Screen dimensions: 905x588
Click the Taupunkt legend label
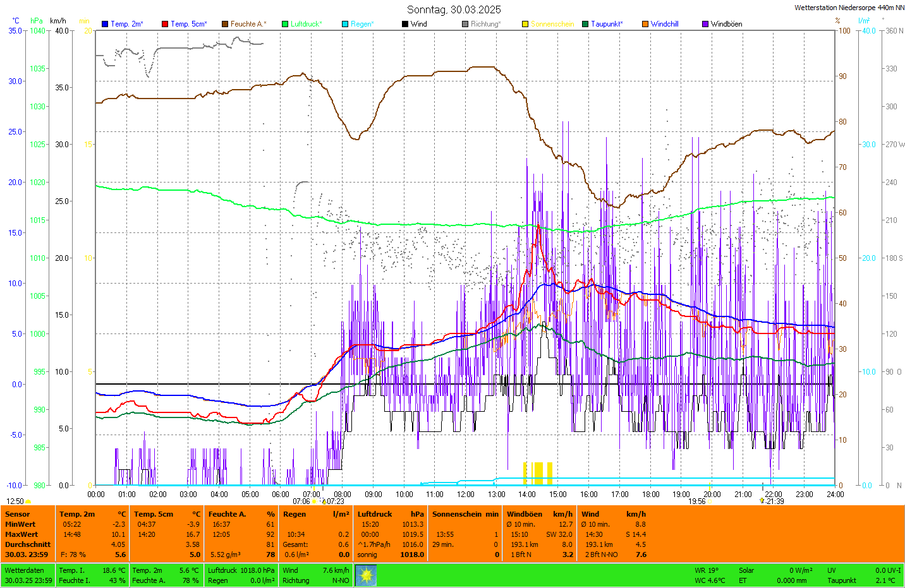pyautogui.click(x=607, y=24)
